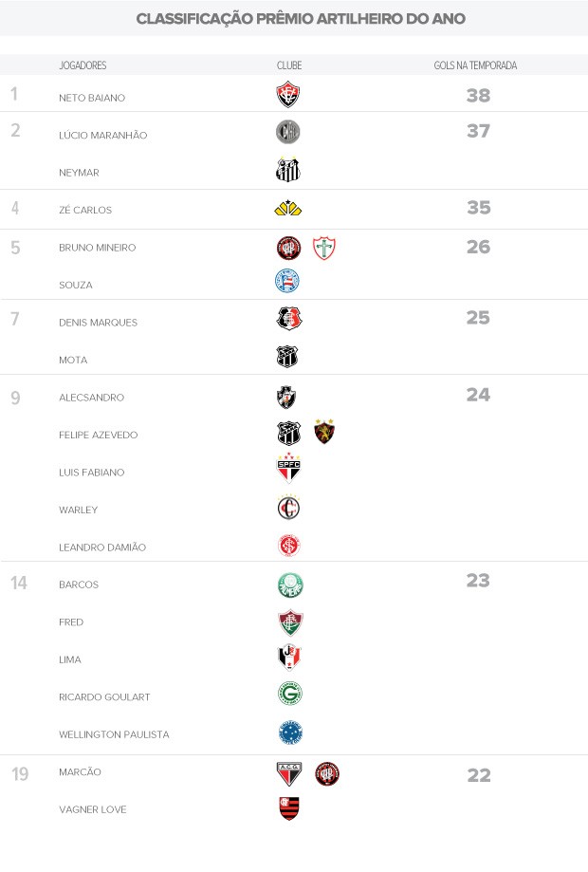Click Fluminense crest beside Fred
Image resolution: width=588 pixels, height=872 pixels.
289,622
